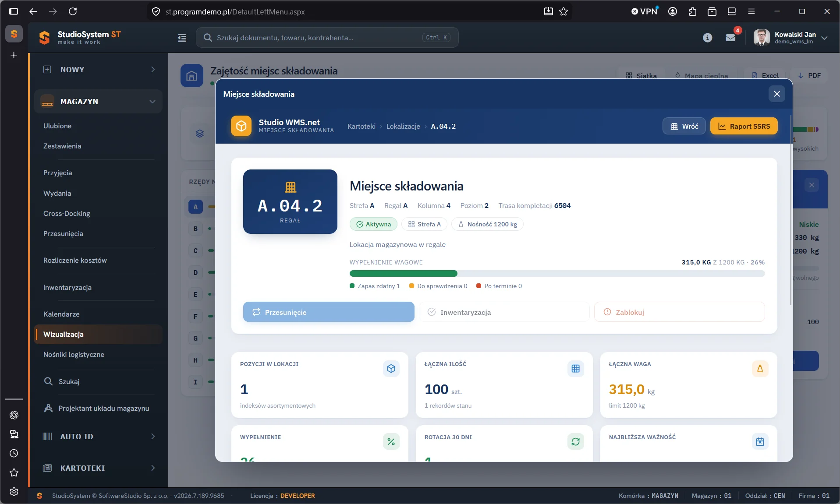Close the Miejsce składowania dialog
This screenshot has height=504, width=840.
(776, 94)
